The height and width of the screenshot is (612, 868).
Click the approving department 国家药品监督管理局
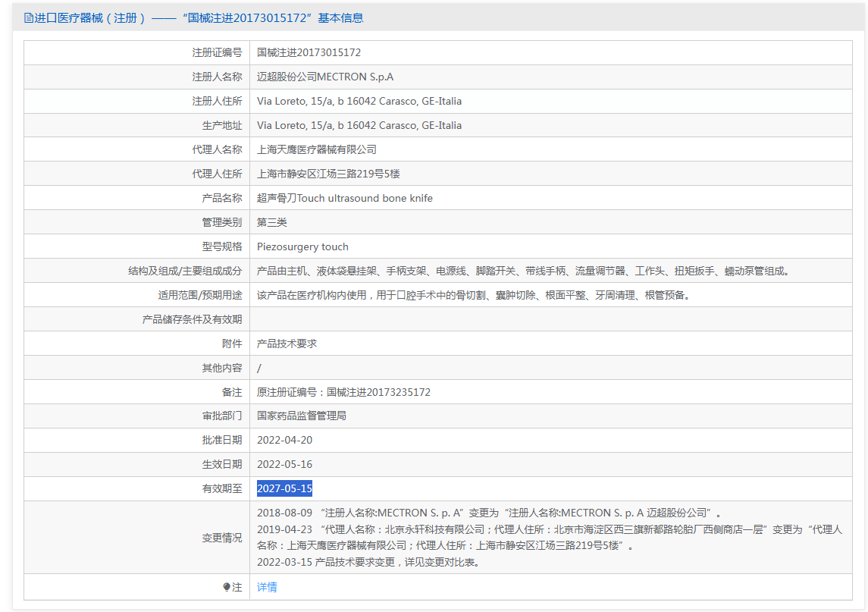(302, 416)
